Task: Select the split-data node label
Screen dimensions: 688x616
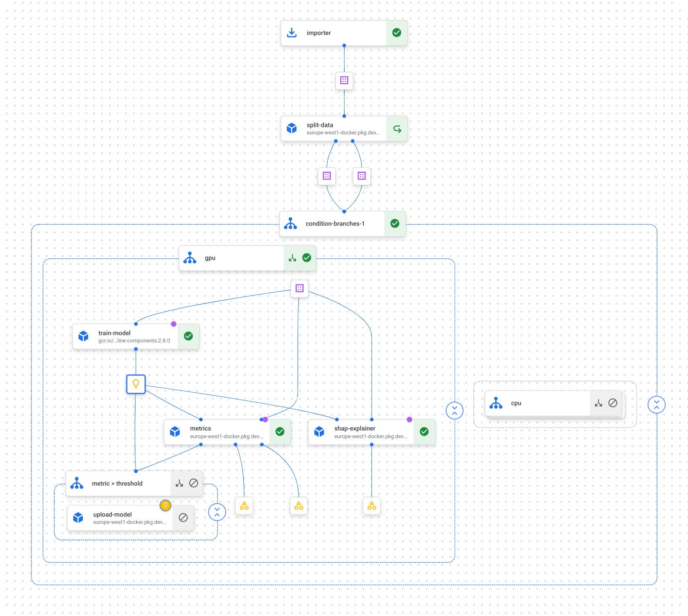Action: [x=320, y=125]
